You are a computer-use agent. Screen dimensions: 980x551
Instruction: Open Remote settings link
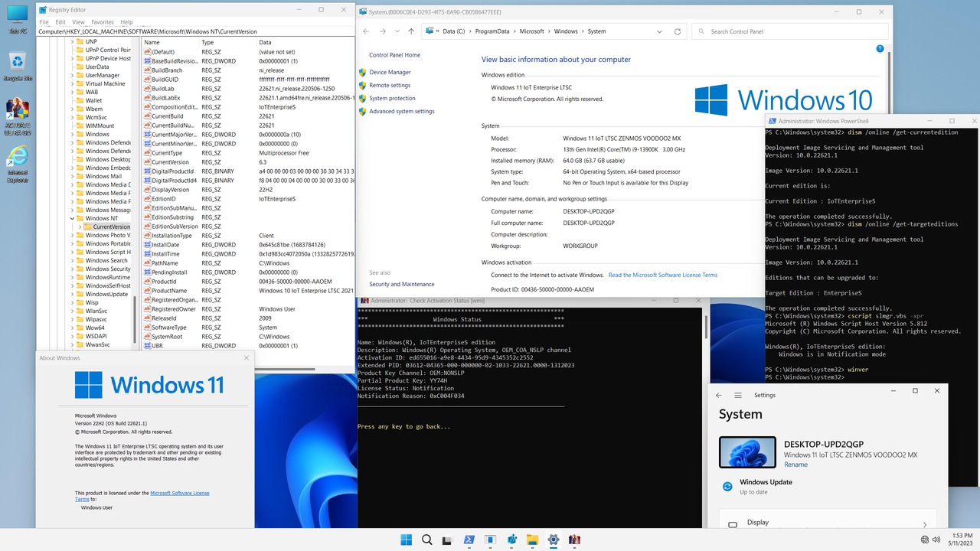point(390,85)
